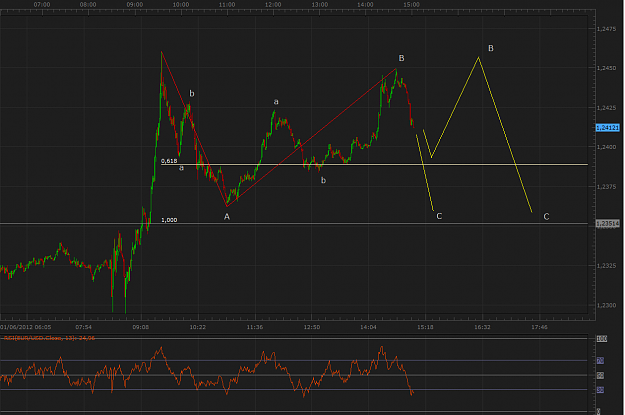This screenshot has height=415, width=625.
Task: Click the 1,2400 price axis label
Action: [606, 147]
